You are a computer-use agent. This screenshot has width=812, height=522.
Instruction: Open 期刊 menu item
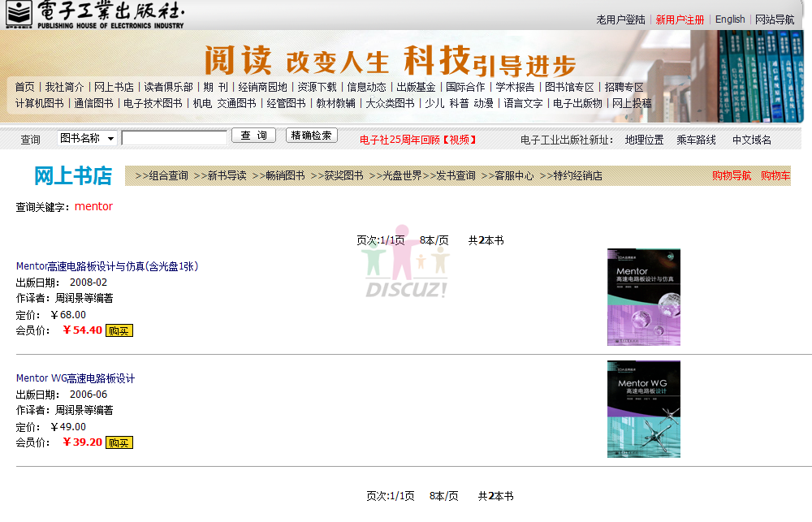coord(215,87)
